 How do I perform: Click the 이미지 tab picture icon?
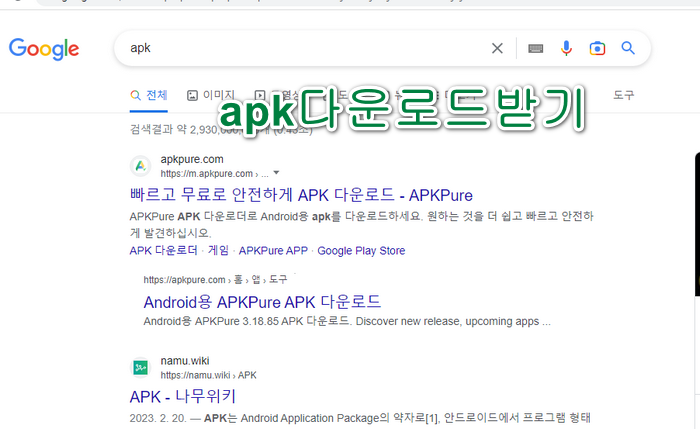pyautogui.click(x=192, y=95)
